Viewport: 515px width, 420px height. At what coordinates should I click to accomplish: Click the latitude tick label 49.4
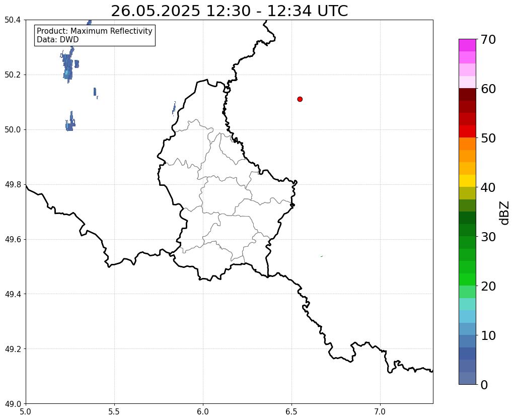coord(13,294)
